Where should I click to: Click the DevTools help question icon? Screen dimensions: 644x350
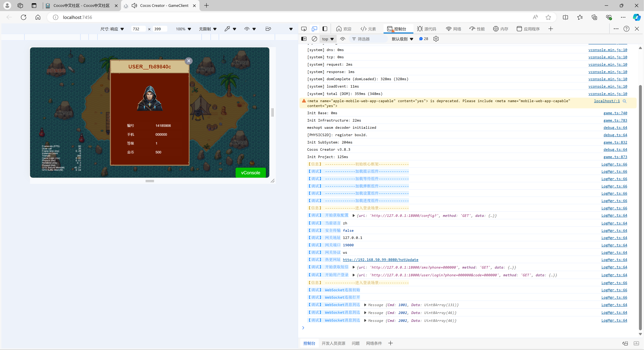(626, 29)
